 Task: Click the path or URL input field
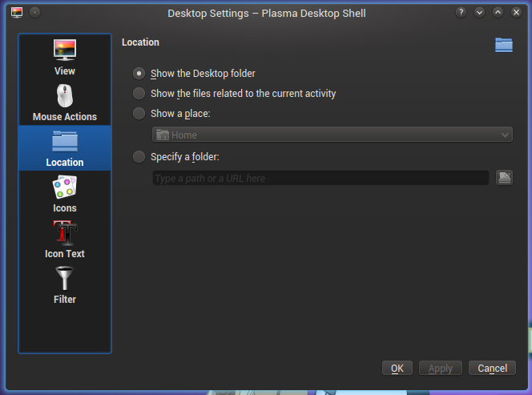(320, 178)
